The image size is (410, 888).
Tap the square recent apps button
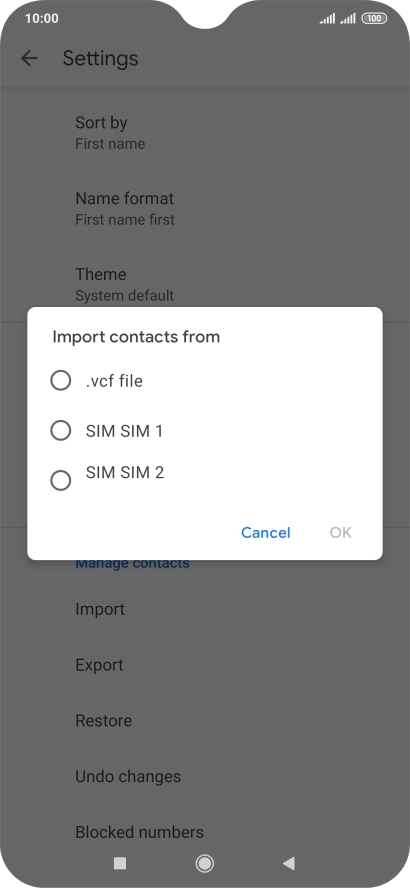tap(120, 863)
